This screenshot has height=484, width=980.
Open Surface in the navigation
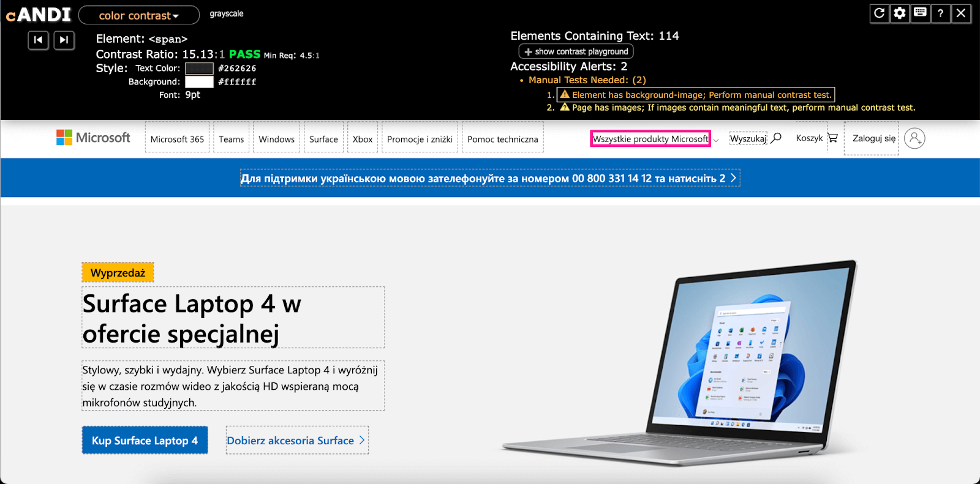(323, 139)
